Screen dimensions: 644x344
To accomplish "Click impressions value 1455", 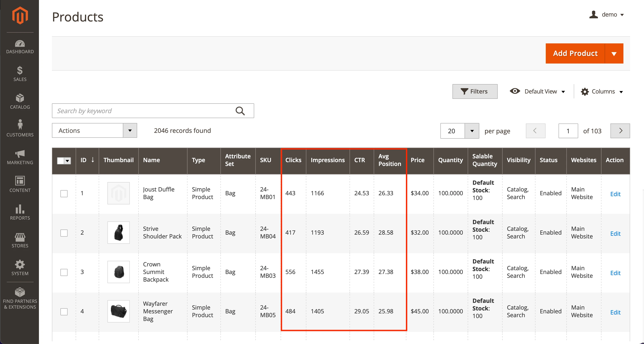I will pos(317,272).
